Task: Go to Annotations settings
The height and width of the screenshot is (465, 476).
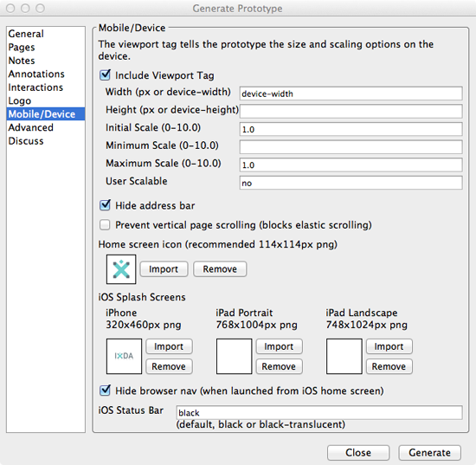Action: [x=46, y=74]
